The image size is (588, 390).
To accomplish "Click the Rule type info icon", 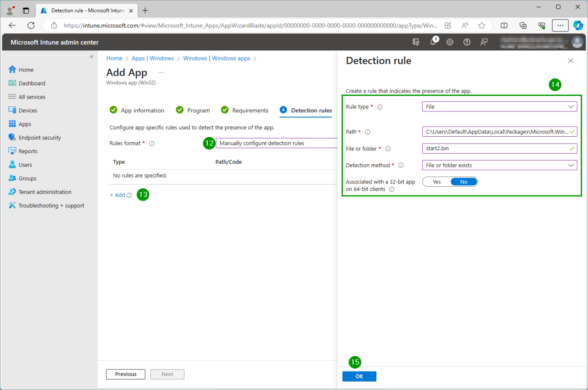I will pos(379,107).
